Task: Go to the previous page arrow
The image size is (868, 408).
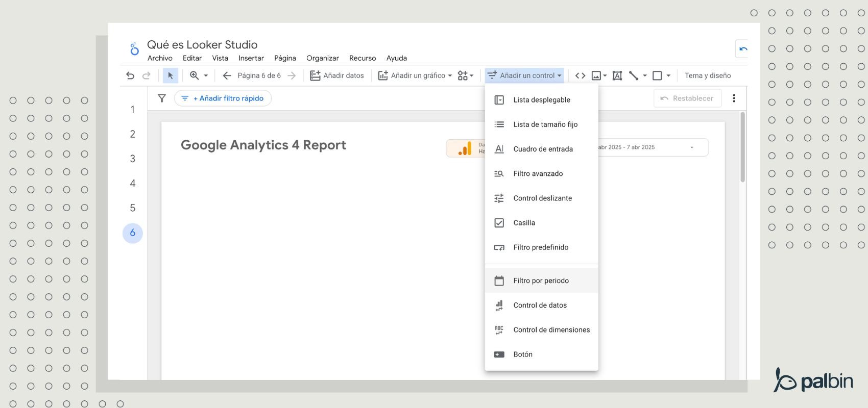Action: click(227, 75)
